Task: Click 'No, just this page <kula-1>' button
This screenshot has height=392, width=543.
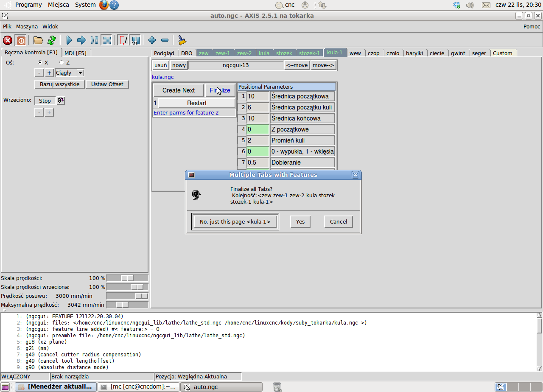Action: pyautogui.click(x=235, y=221)
